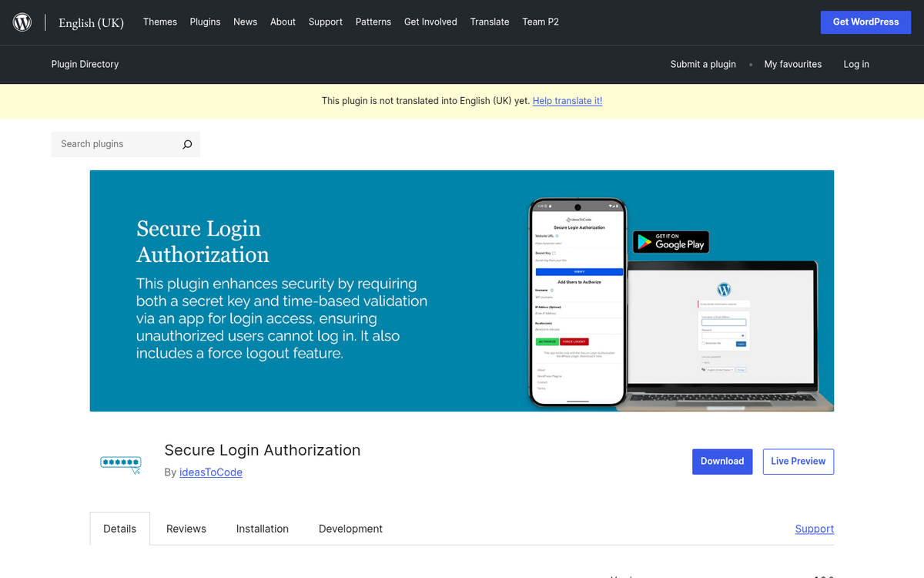Screen dimensions: 924x578
Task: Open the Translate section
Action: (x=490, y=22)
